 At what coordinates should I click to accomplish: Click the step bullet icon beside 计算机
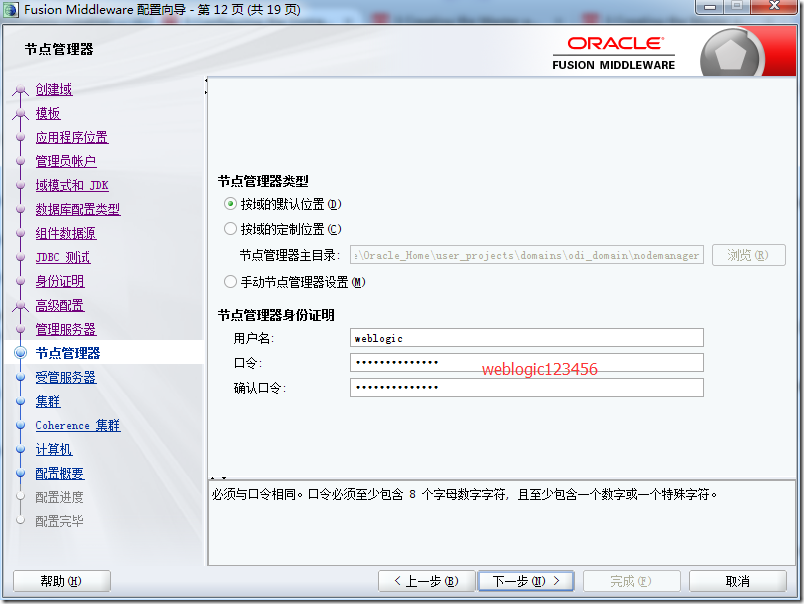click(21, 449)
